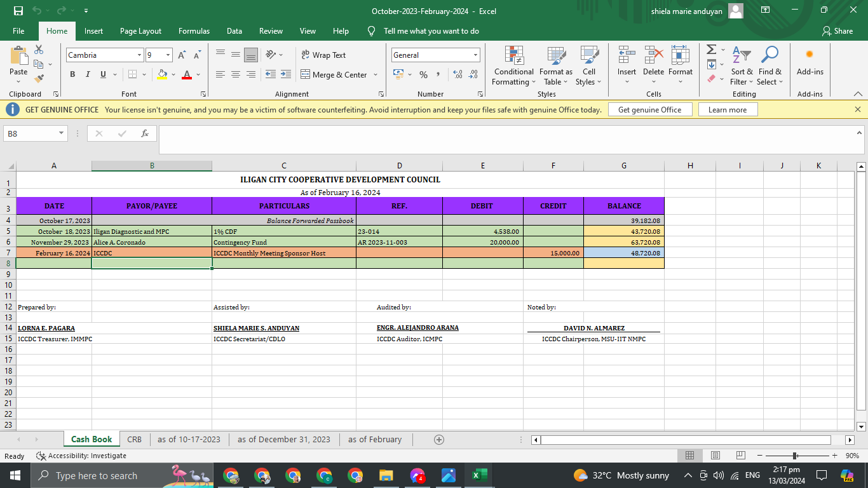This screenshot has width=868, height=488.
Task: Click the Save icon in title bar
Action: 18,11
